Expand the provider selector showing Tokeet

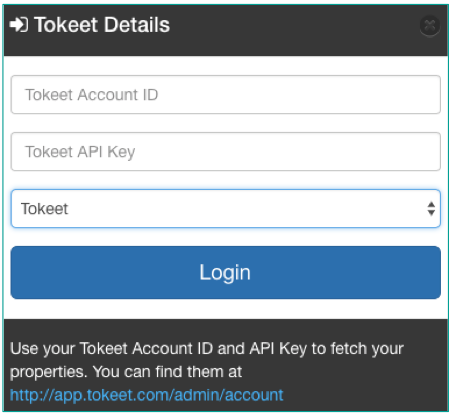(226, 209)
